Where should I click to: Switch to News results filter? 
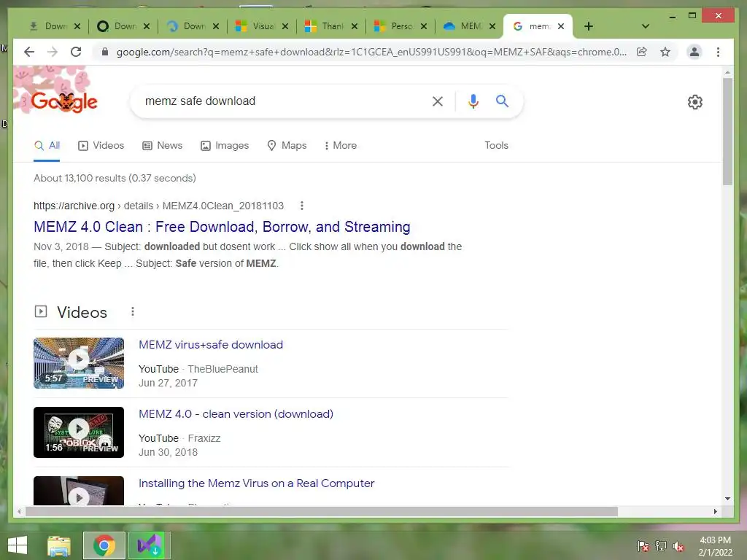point(163,146)
